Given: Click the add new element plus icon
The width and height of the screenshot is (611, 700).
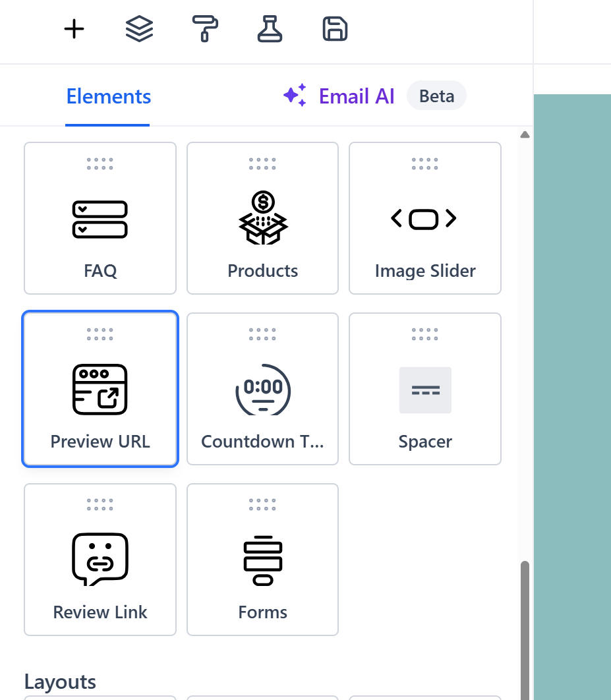Looking at the screenshot, I should tap(74, 29).
